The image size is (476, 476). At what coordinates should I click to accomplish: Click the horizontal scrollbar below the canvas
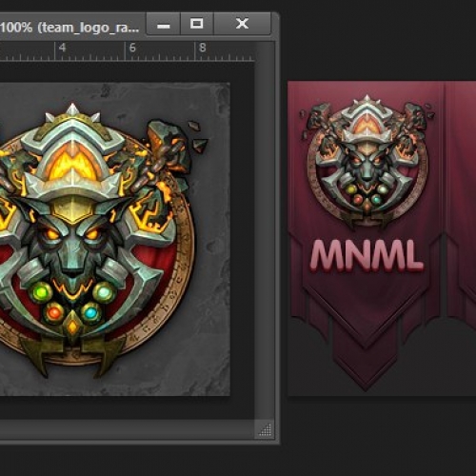coord(127,429)
